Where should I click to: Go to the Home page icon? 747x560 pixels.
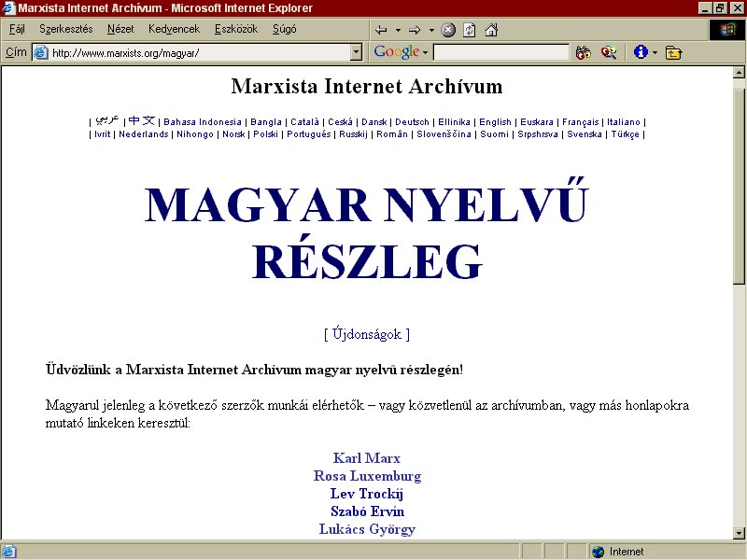click(491, 31)
